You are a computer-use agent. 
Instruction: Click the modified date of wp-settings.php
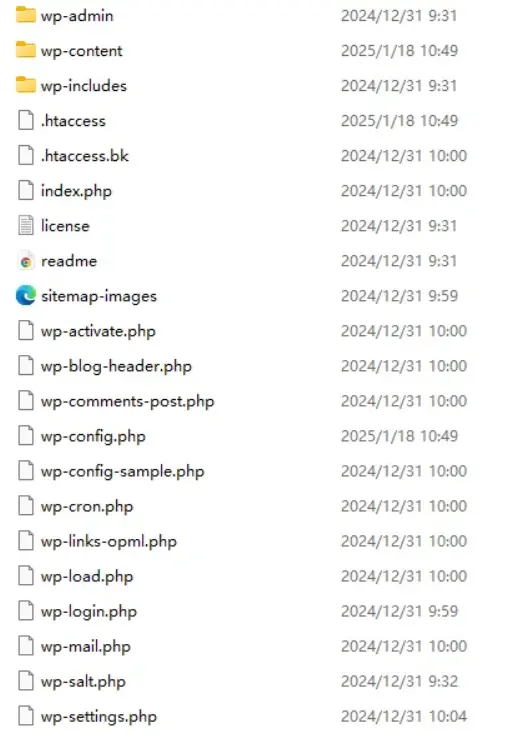pos(404,716)
